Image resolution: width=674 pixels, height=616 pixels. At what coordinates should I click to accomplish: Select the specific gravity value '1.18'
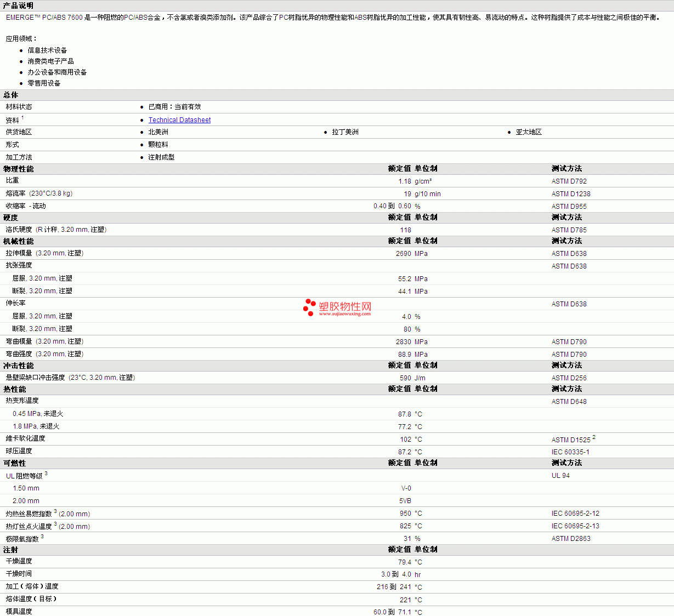(405, 181)
